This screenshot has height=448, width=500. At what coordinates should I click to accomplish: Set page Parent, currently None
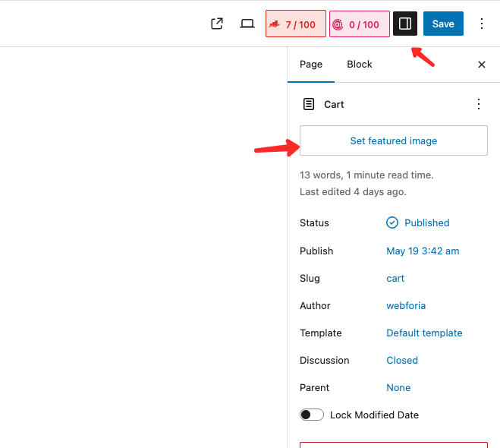coord(398,388)
